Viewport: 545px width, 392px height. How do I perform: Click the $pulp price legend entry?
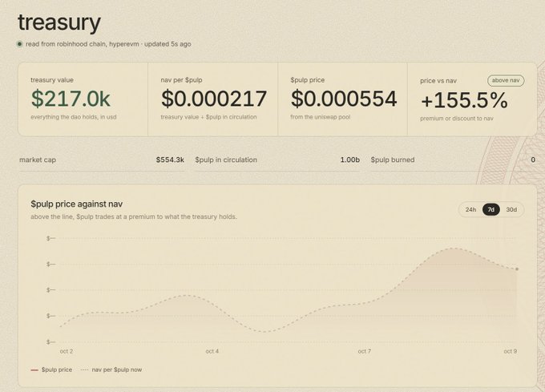pyautogui.click(x=51, y=370)
